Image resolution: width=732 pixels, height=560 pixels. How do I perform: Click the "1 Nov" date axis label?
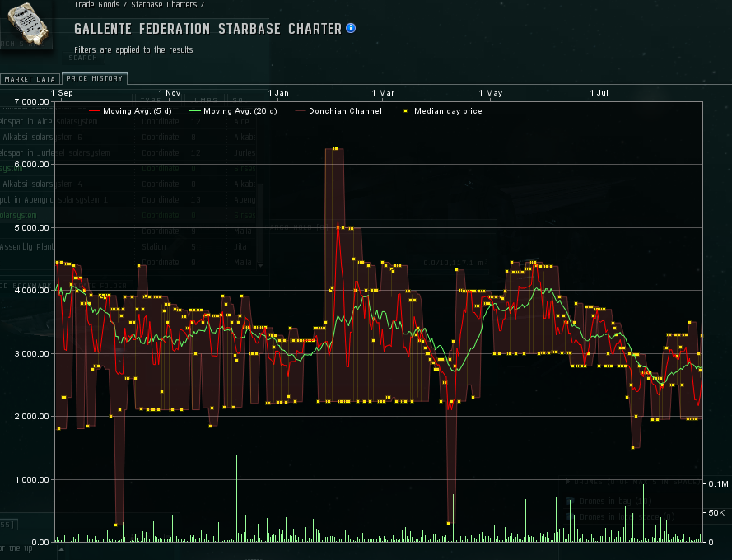[170, 92]
